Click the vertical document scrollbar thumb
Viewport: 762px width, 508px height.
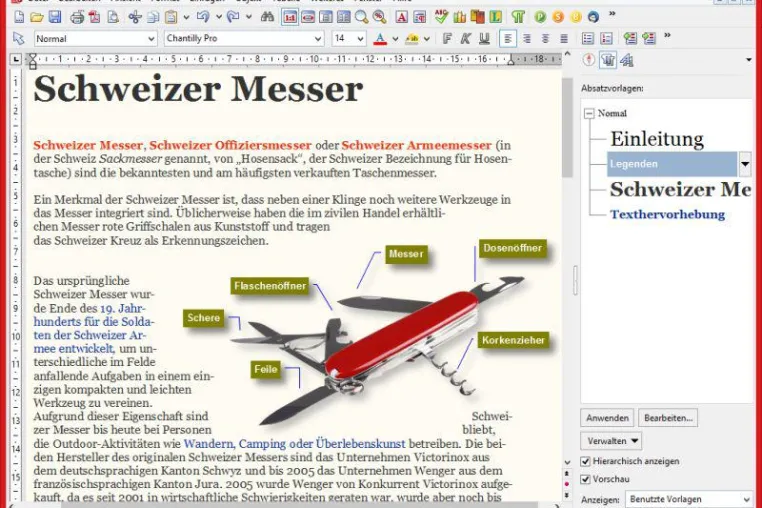(567, 128)
